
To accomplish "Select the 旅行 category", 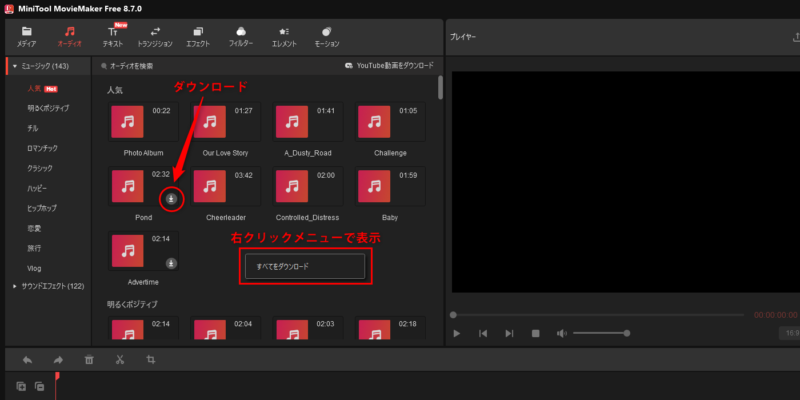I will (x=34, y=248).
